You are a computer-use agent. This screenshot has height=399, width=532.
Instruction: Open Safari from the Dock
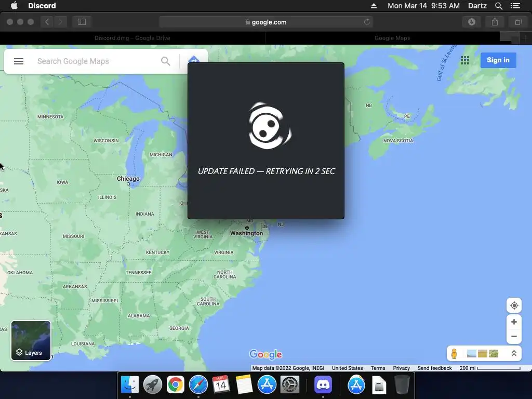point(198,384)
